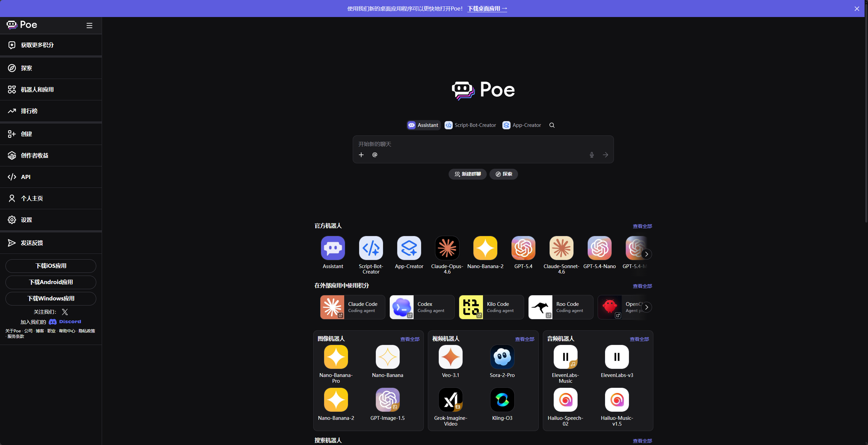This screenshot has width=868, height=445.
Task: Open 探索 in sidebar
Action: coord(51,68)
